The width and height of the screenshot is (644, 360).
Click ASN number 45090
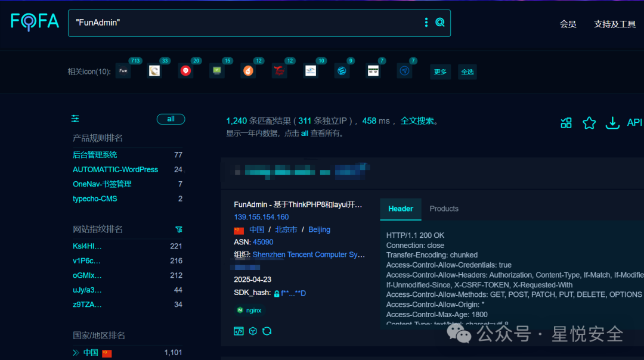pyautogui.click(x=263, y=242)
